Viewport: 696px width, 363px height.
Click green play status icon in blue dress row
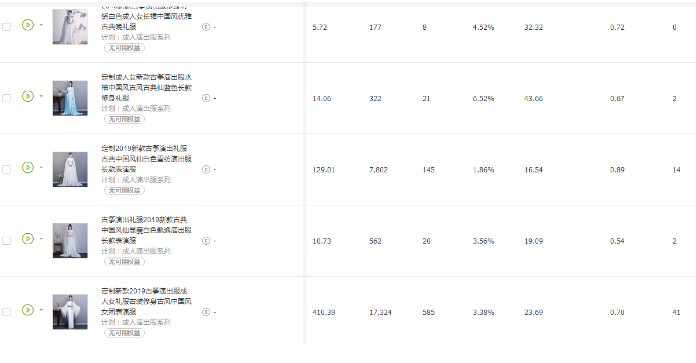point(28,96)
